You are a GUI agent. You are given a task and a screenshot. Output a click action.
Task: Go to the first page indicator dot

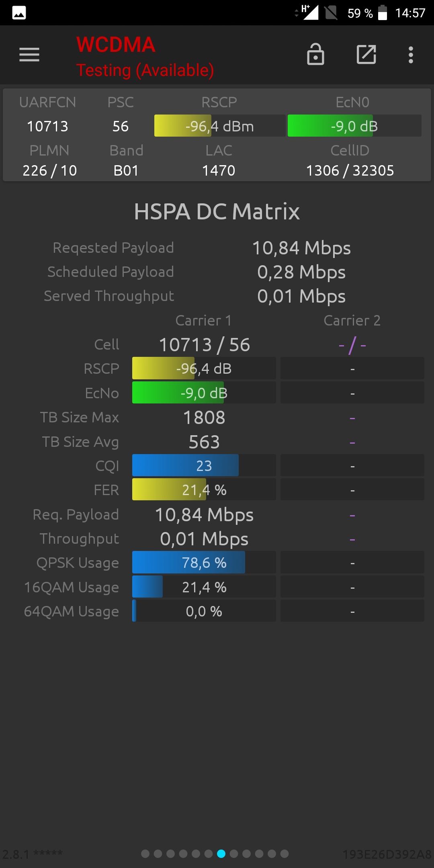tap(145, 854)
